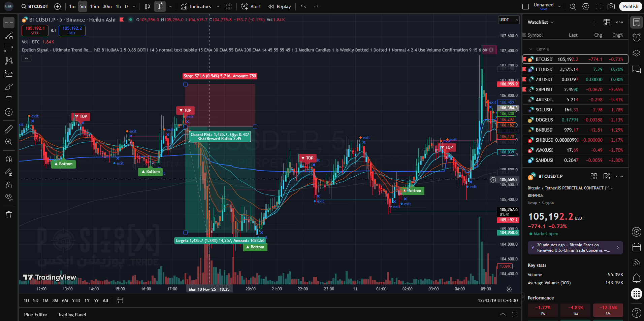Select the trend line drawing tool
This screenshot has width=644, height=321.
9,36
